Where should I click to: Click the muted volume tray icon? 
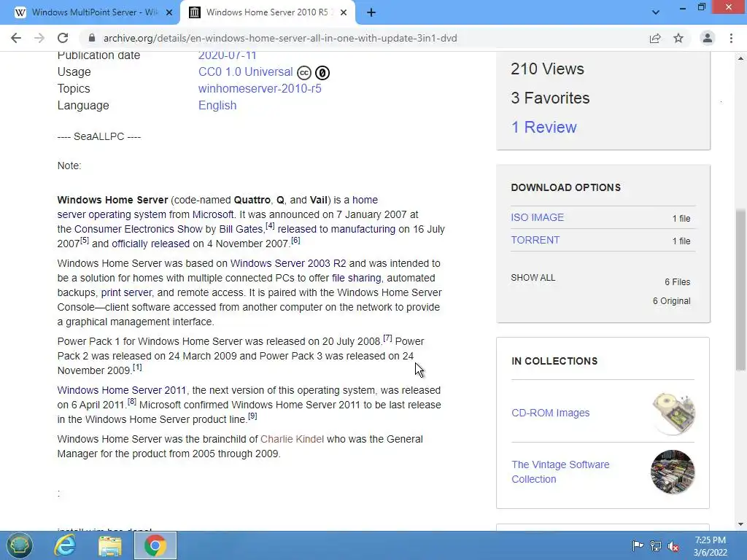coord(673,545)
